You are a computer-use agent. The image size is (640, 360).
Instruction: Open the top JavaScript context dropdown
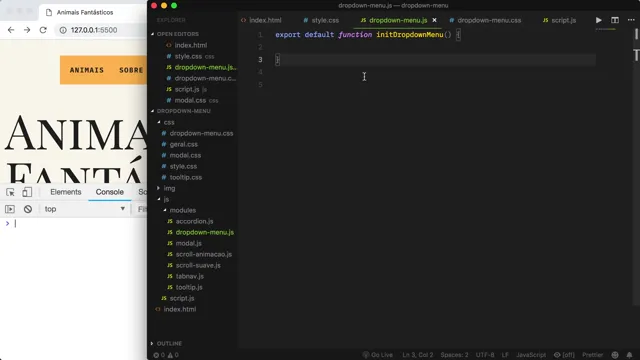click(84, 209)
